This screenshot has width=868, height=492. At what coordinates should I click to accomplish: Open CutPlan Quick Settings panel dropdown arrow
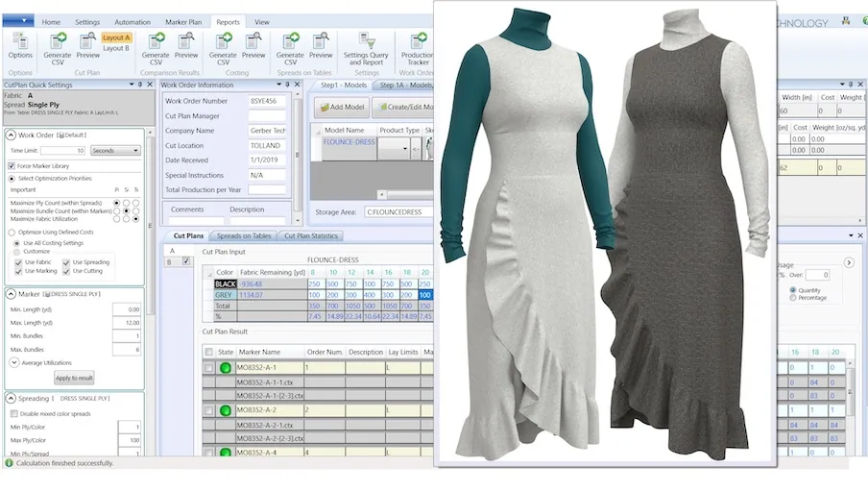pyautogui.click(x=132, y=85)
